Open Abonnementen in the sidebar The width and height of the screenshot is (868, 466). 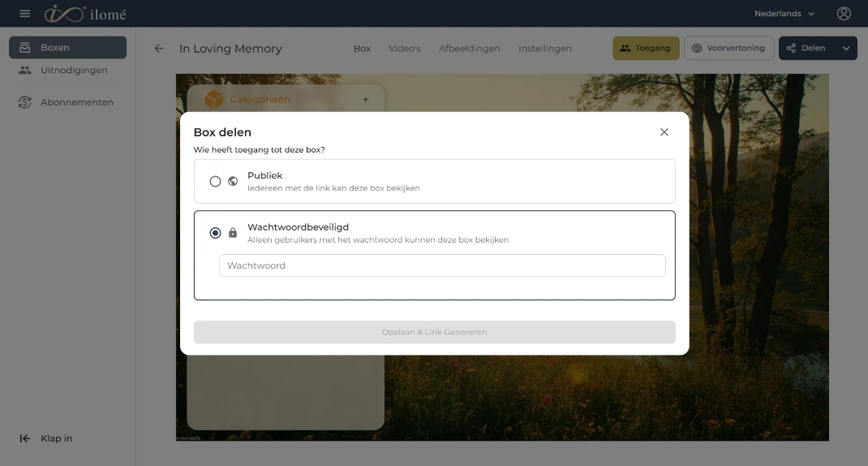67,102
